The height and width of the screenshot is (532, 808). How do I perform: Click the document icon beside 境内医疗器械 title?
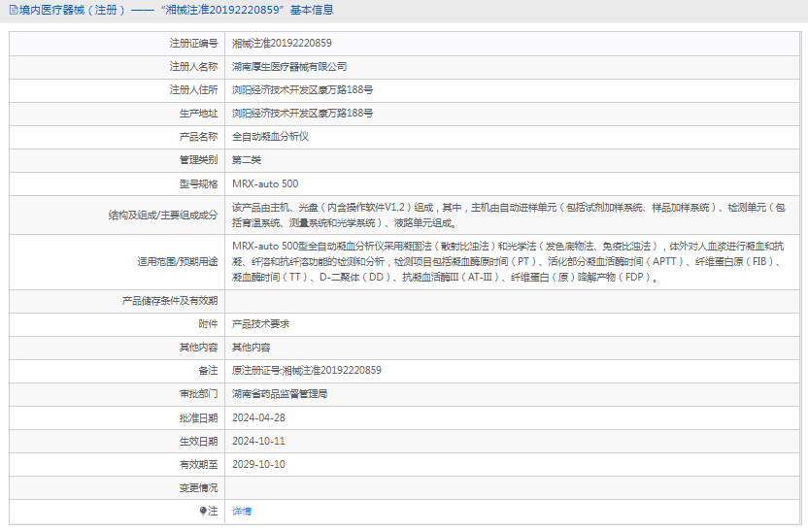[x=14, y=10]
